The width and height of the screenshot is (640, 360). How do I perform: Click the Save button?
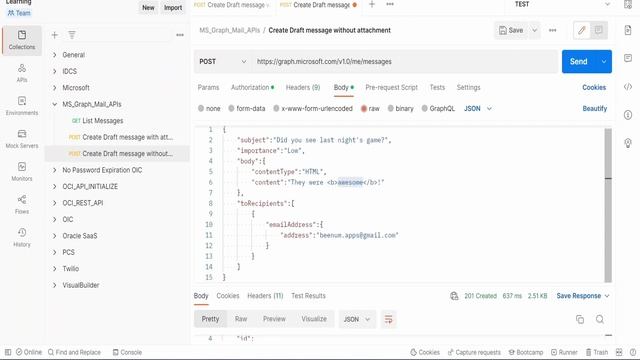click(x=511, y=30)
